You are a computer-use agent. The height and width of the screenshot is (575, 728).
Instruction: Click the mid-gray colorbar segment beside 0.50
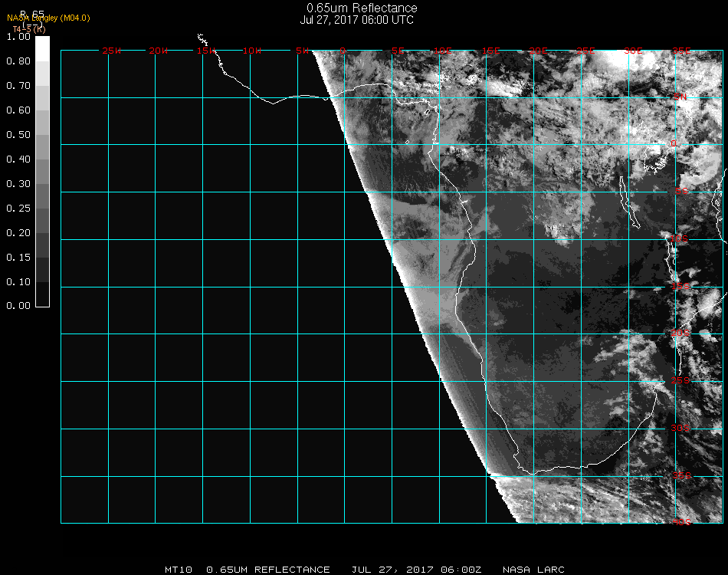coord(42,146)
